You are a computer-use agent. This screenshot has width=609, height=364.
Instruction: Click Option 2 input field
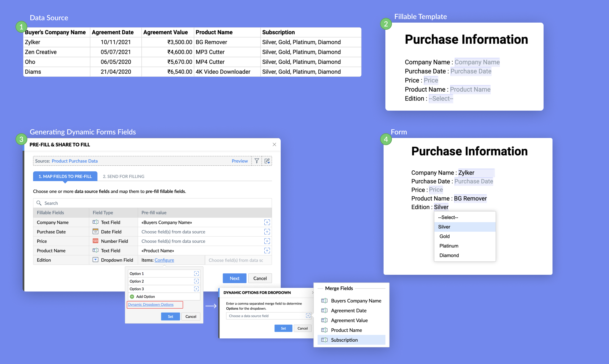click(164, 281)
